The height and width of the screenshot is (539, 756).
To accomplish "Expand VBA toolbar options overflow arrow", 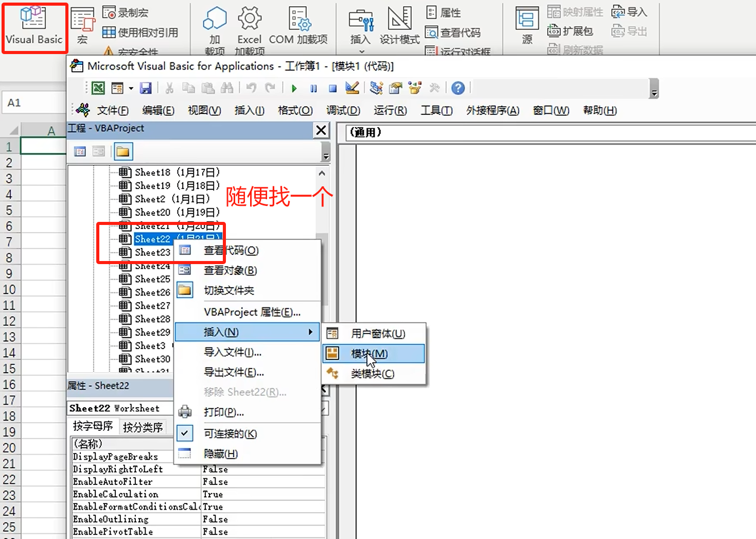I will click(x=654, y=89).
